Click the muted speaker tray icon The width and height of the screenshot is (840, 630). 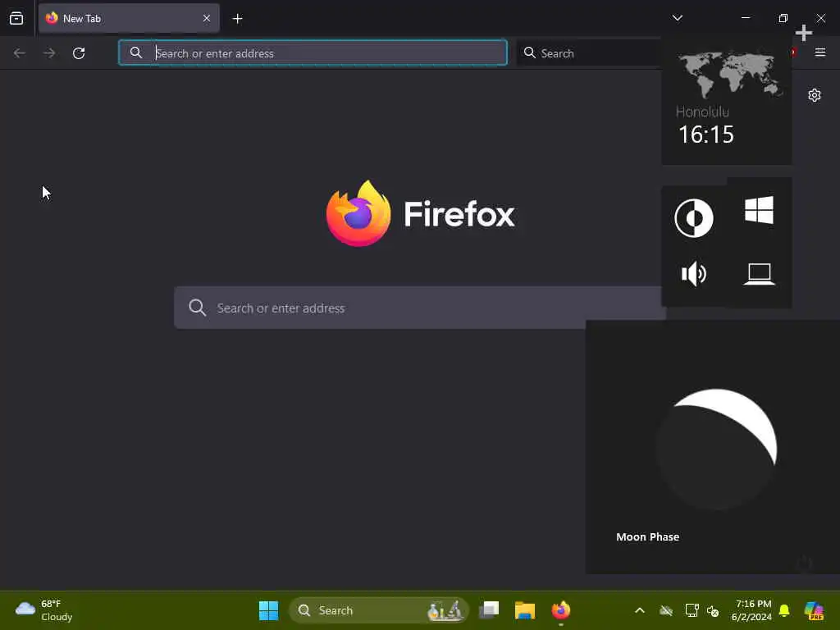click(713, 610)
